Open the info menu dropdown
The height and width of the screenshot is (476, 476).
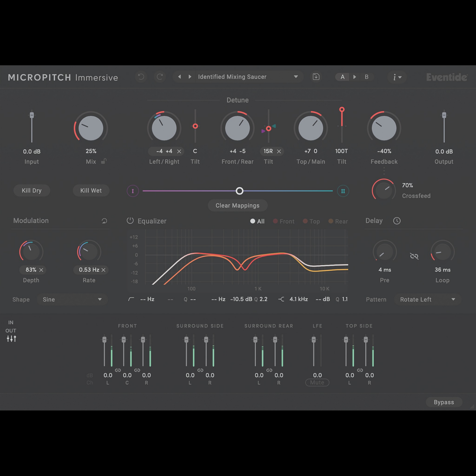tap(397, 77)
